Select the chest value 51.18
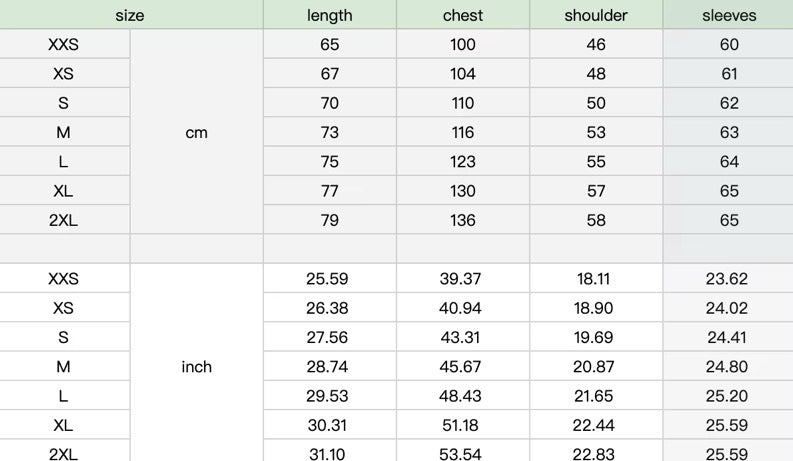793x461 pixels. (461, 426)
